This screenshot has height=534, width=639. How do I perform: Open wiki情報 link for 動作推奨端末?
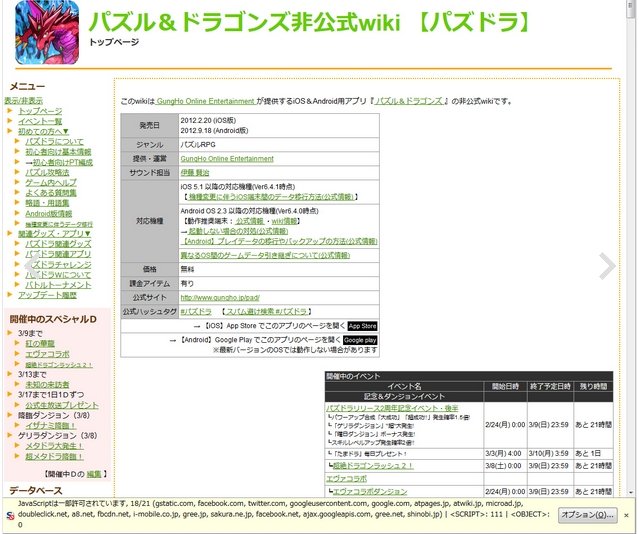[284, 221]
